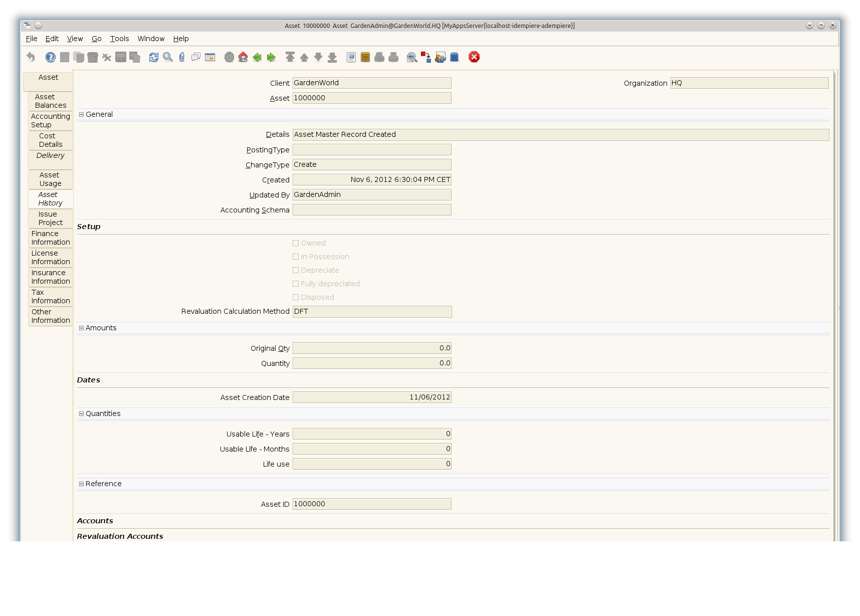The width and height of the screenshot is (860, 616).
Task: Switch to the Asset tab
Action: tap(48, 81)
